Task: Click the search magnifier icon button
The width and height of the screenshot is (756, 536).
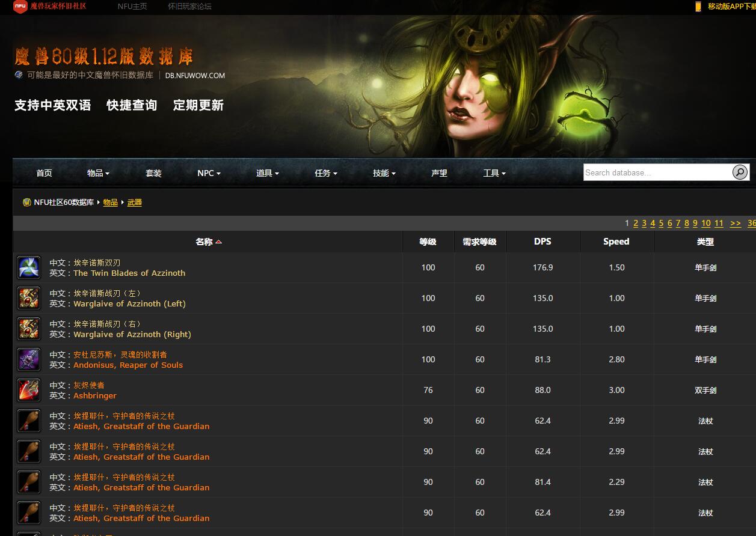Action: pyautogui.click(x=740, y=172)
